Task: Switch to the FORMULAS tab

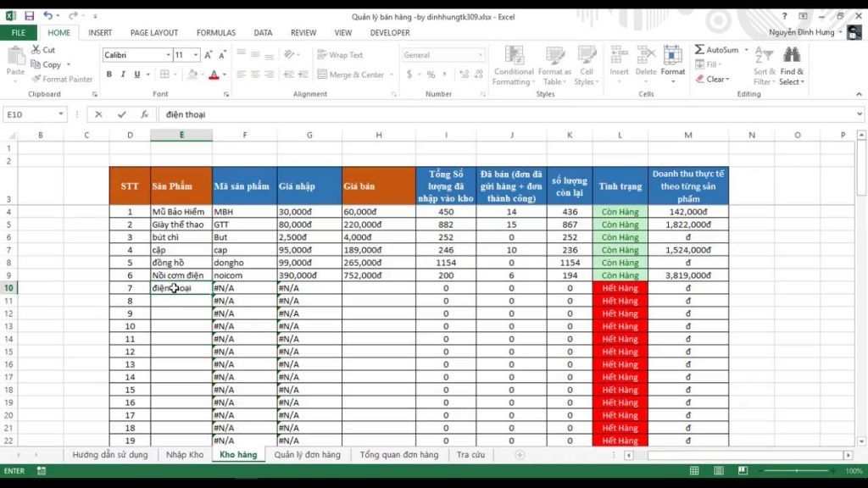Action: [216, 33]
